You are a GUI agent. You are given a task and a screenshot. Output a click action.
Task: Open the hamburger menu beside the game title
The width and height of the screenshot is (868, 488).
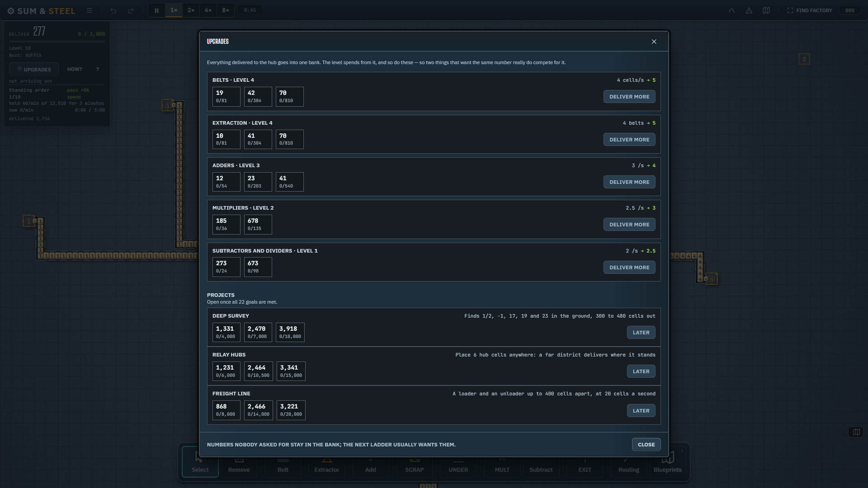pyautogui.click(x=90, y=10)
